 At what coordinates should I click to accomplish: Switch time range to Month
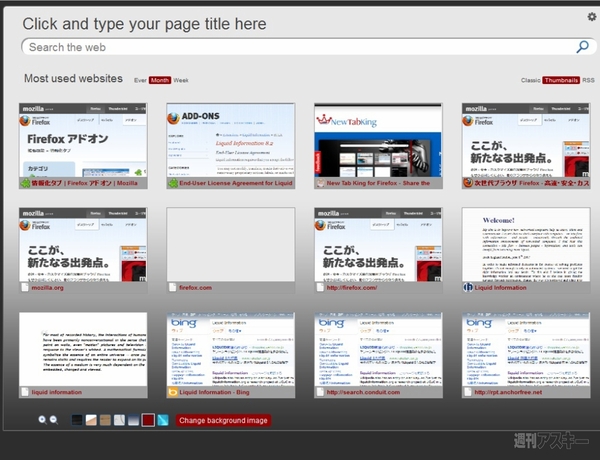(x=160, y=80)
